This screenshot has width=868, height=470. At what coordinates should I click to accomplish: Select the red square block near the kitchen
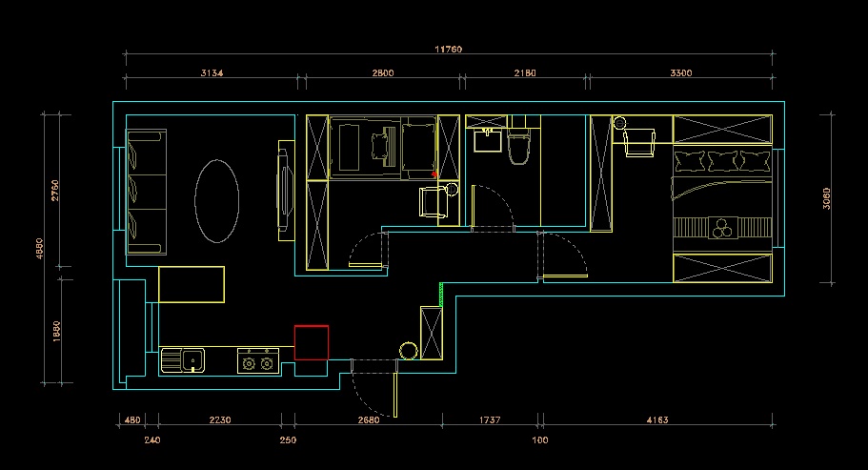(x=312, y=342)
